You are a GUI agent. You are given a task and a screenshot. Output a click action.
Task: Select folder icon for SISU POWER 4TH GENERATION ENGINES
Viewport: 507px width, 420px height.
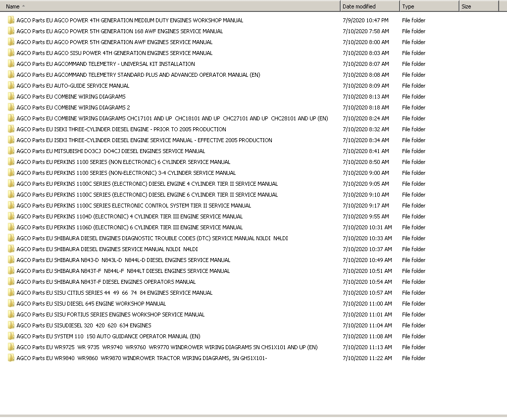[x=11, y=52]
